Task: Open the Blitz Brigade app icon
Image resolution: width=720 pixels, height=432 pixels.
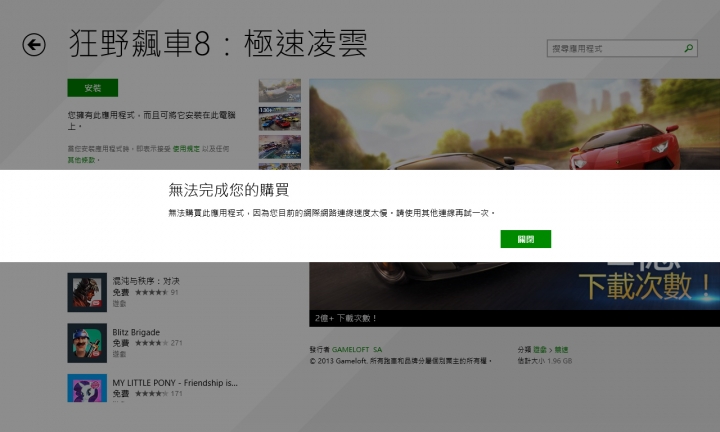Action: [87, 343]
